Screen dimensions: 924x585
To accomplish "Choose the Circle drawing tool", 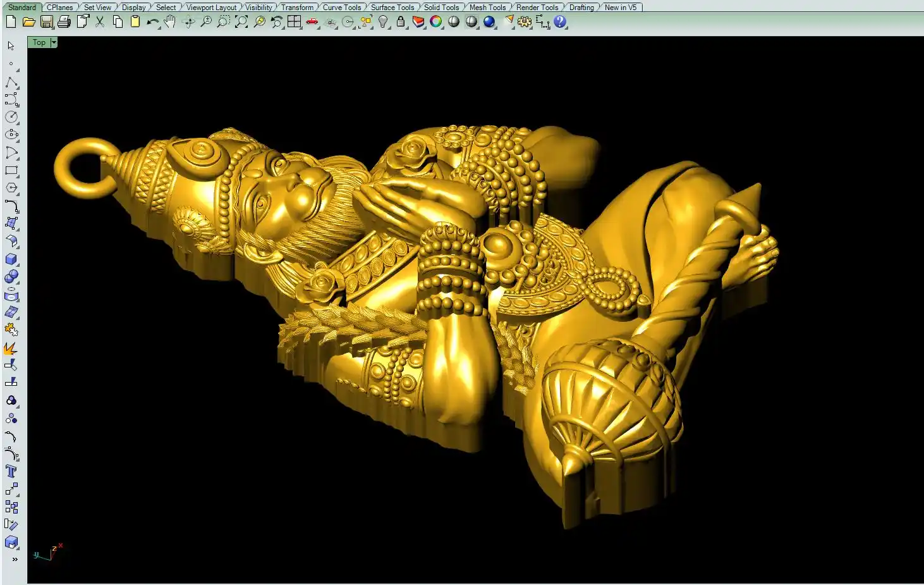I will tap(11, 117).
